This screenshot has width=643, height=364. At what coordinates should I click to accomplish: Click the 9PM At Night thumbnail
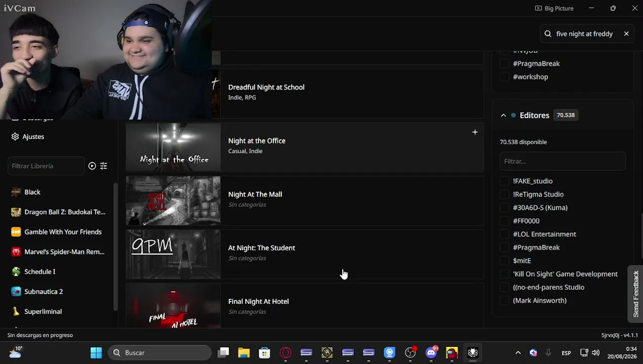pos(173,254)
